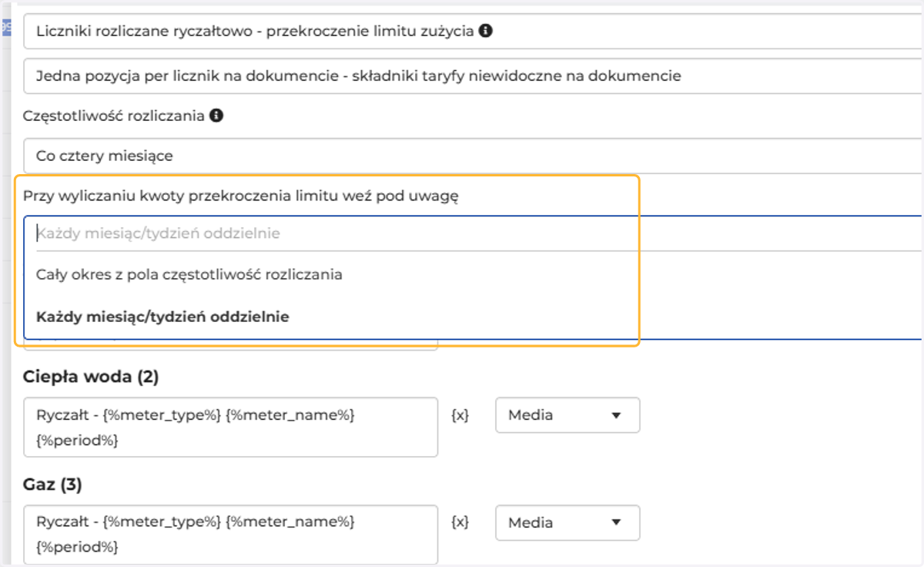Open Media dropdown for Ciepła woda
This screenshot has width=924, height=567.
(567, 415)
